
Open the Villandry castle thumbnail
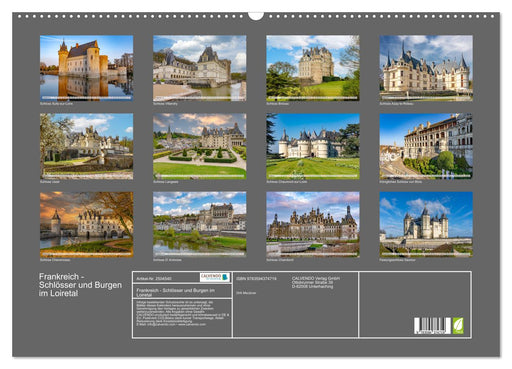pyautogui.click(x=200, y=68)
